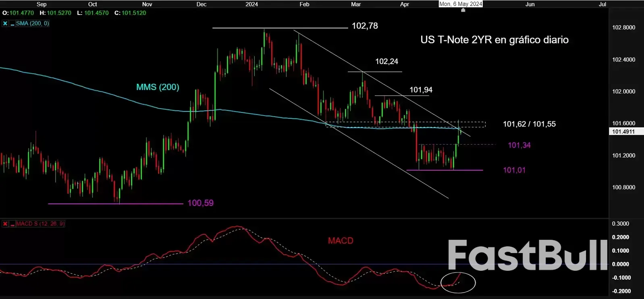This screenshot has height=299, width=644.
Task: Select the Mon, 6 May 2024 date label
Action: (x=461, y=4)
